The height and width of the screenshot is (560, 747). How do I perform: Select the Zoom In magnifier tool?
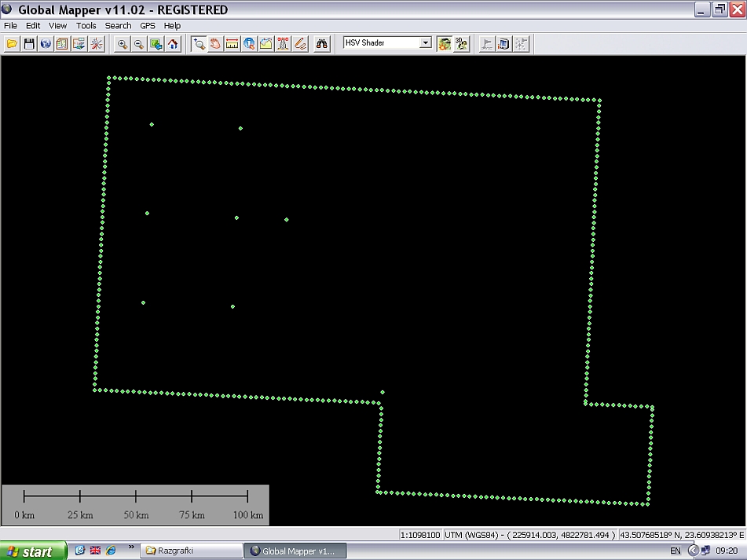click(123, 44)
